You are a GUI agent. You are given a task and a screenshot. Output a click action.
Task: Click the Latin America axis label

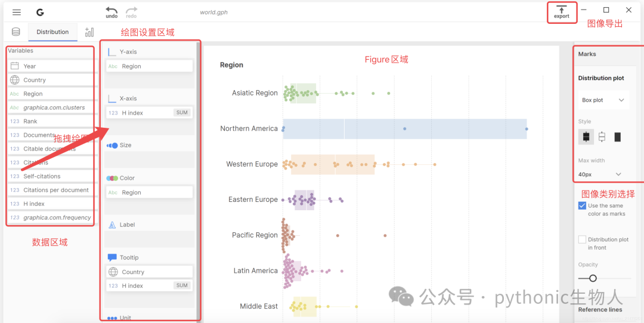[255, 270]
